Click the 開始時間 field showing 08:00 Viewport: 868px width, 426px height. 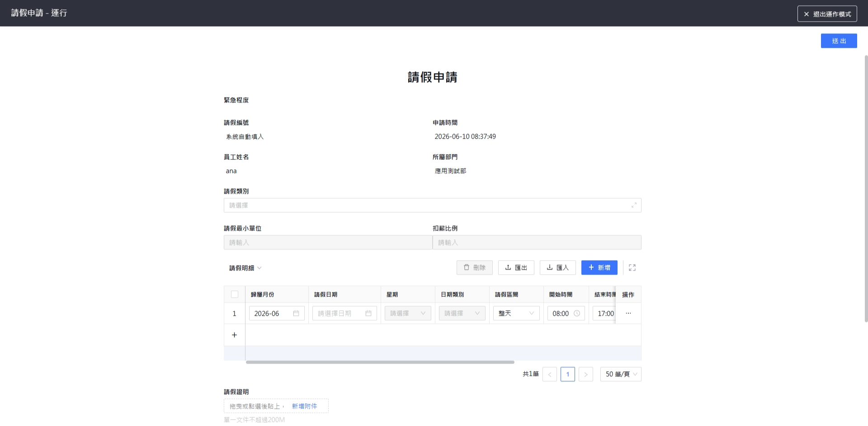(566, 314)
